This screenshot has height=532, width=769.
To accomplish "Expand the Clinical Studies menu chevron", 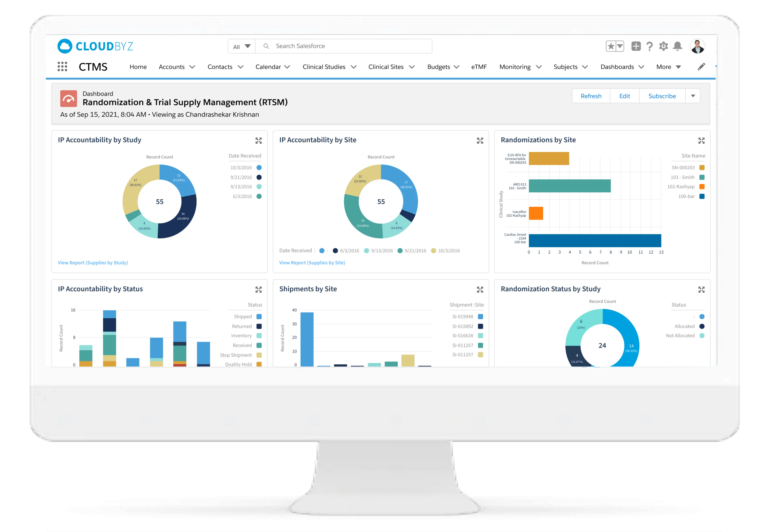I will [x=354, y=67].
